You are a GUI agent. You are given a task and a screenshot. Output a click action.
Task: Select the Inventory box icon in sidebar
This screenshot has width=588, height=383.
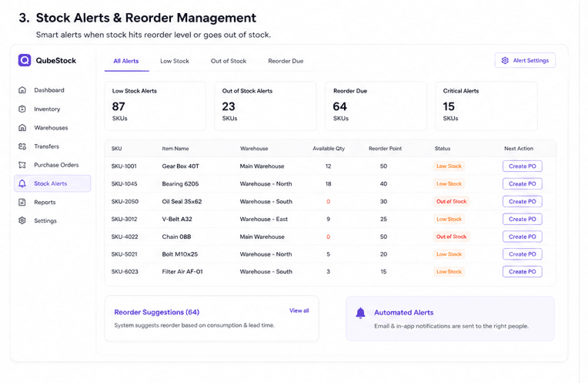click(x=22, y=109)
